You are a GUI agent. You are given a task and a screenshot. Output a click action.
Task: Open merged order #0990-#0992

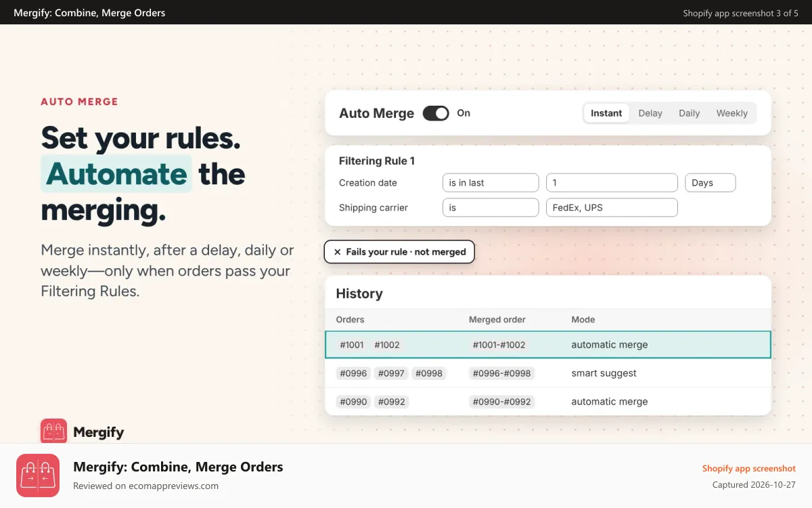(x=501, y=402)
